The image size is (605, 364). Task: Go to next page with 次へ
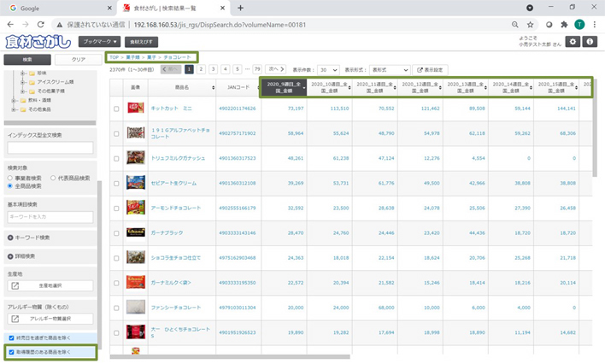[276, 69]
